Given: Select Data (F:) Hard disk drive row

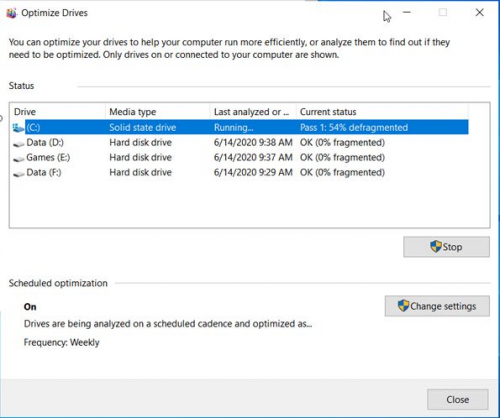Looking at the screenshot, I should (x=240, y=172).
